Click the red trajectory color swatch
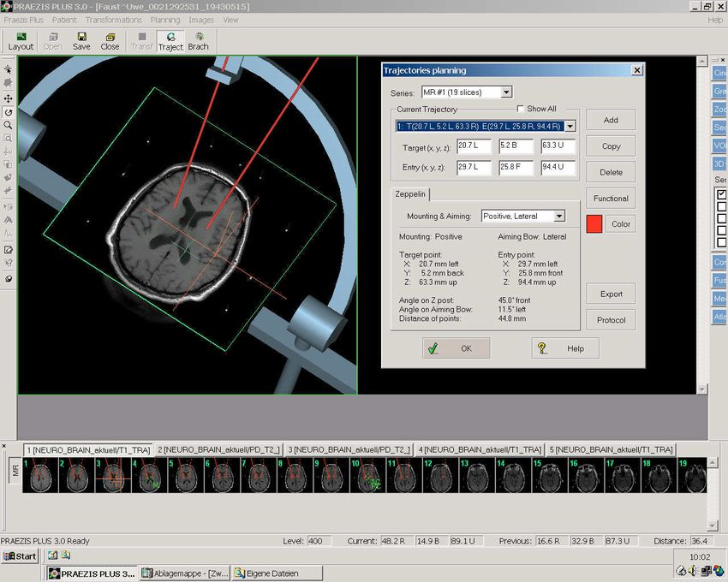This screenshot has height=582, width=728. point(594,224)
